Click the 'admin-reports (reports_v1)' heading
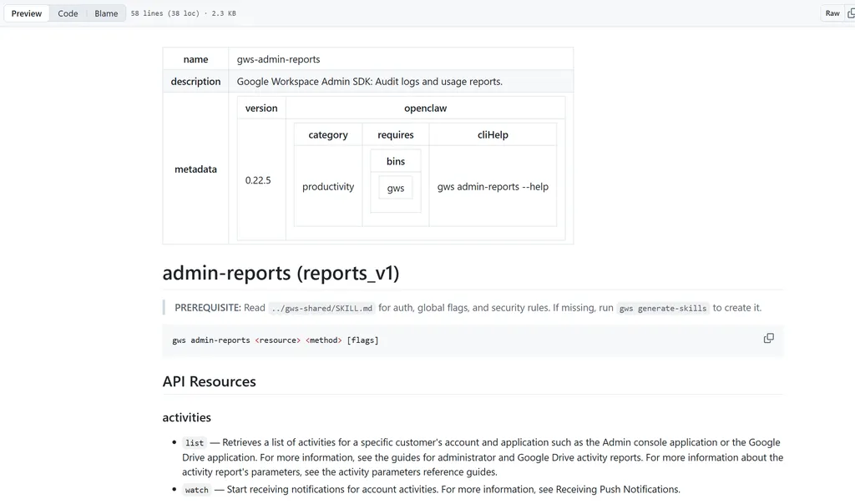This screenshot has height=504, width=855. pos(281,272)
